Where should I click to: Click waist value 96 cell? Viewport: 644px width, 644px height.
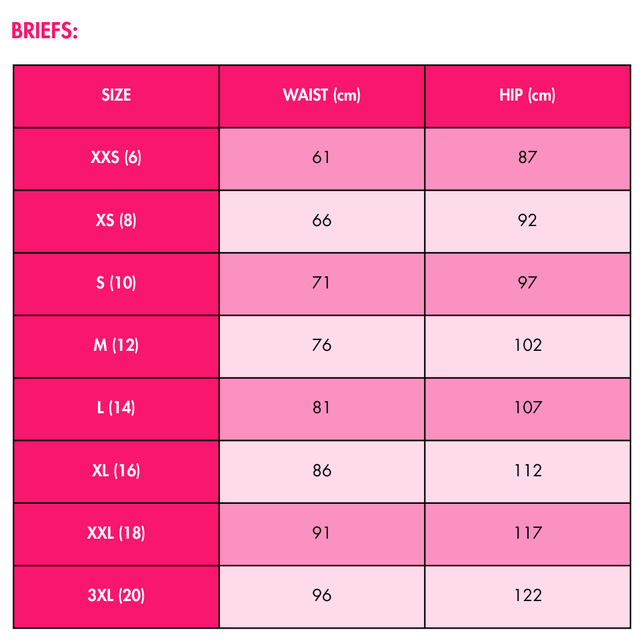point(321,596)
